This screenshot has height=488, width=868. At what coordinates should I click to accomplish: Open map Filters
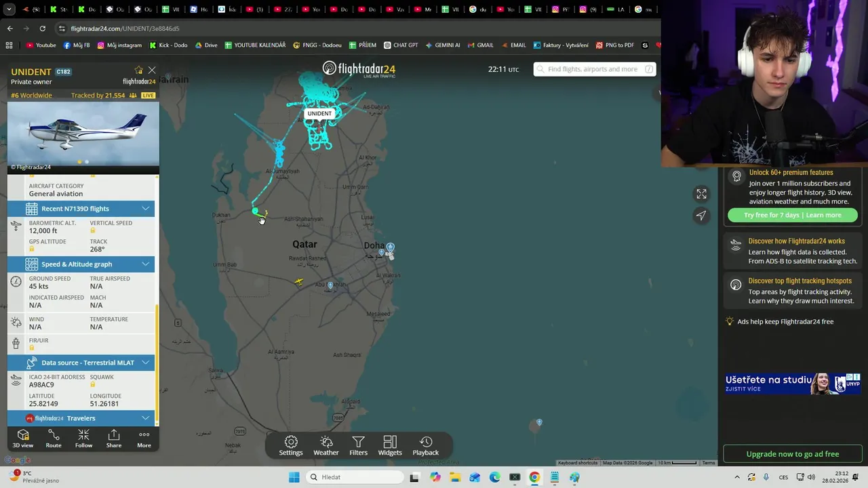tap(358, 446)
